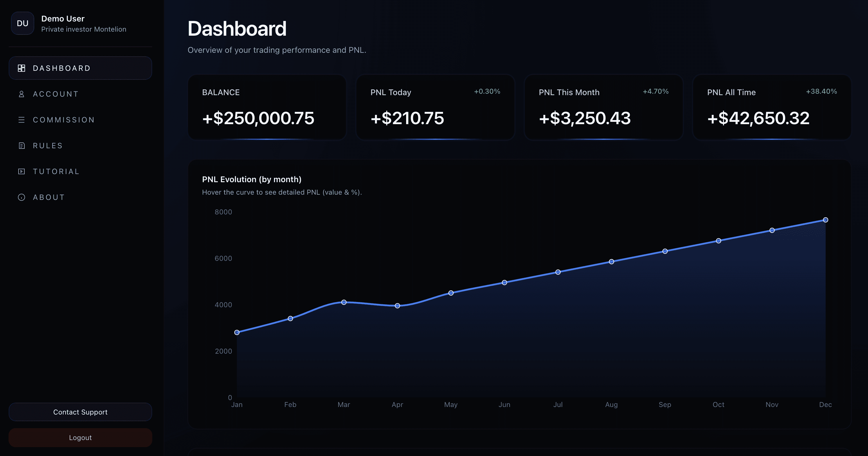Click the Rules document icon
The width and height of the screenshot is (868, 456).
(x=21, y=146)
